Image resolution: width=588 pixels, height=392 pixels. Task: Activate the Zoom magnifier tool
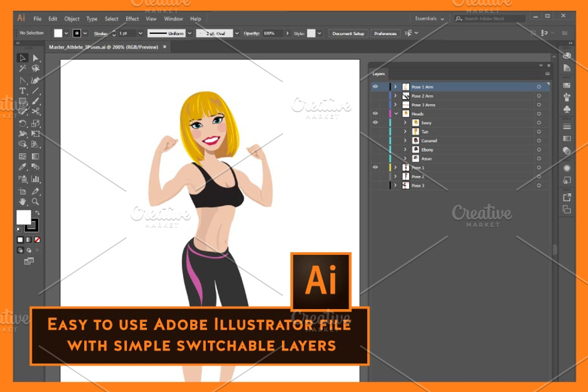point(36,201)
